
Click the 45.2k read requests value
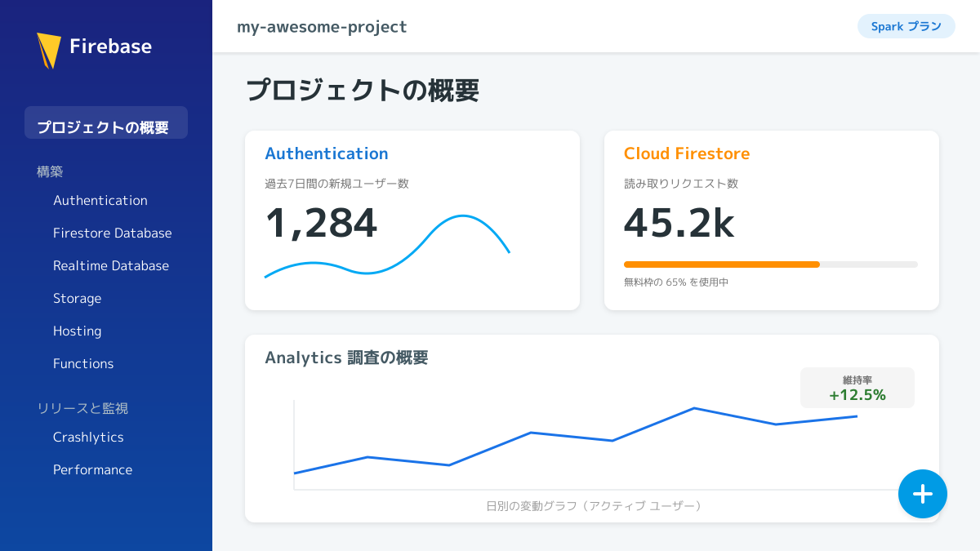[679, 223]
